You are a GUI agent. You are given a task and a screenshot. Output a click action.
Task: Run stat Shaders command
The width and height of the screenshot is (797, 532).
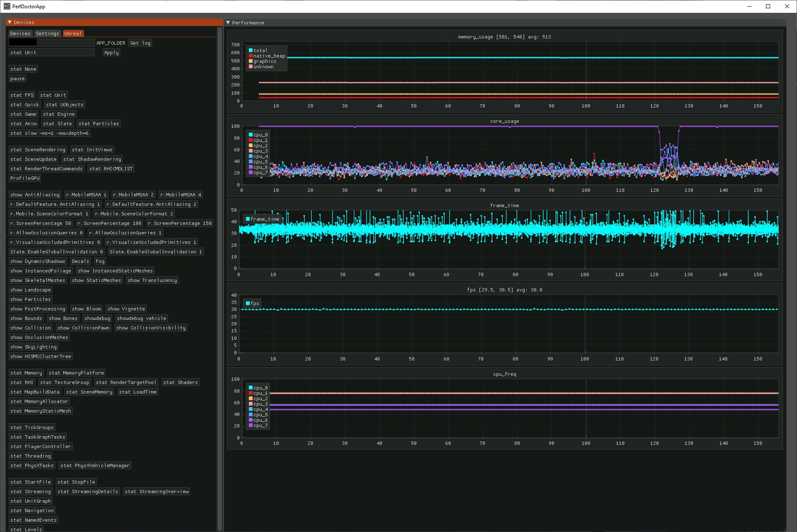181,382
